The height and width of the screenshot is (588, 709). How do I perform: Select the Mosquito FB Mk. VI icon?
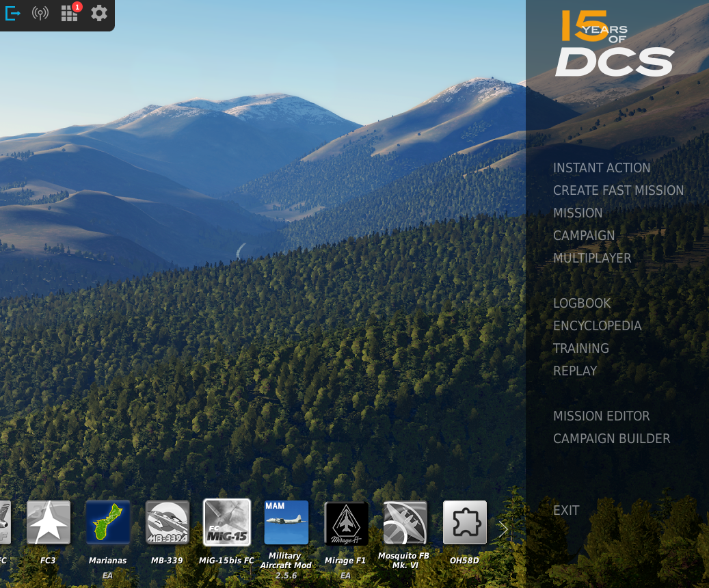pos(405,522)
